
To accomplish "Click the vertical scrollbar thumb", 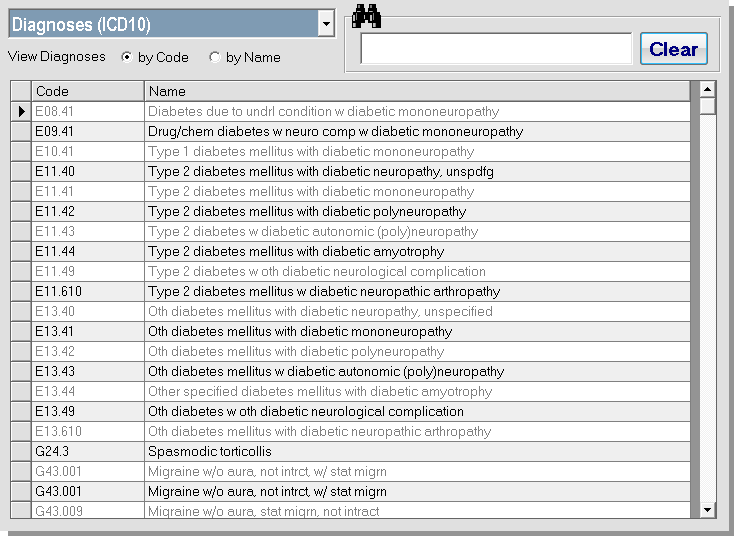I will 707,106.
